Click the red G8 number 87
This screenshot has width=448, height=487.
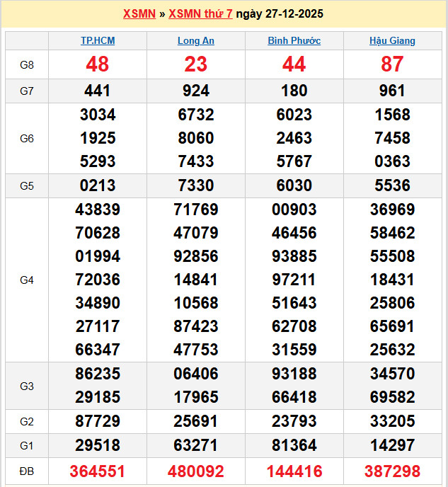pyautogui.click(x=392, y=65)
